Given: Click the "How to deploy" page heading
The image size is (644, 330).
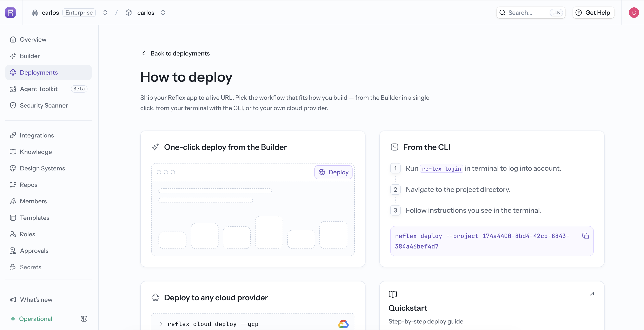Looking at the screenshot, I should [186, 77].
